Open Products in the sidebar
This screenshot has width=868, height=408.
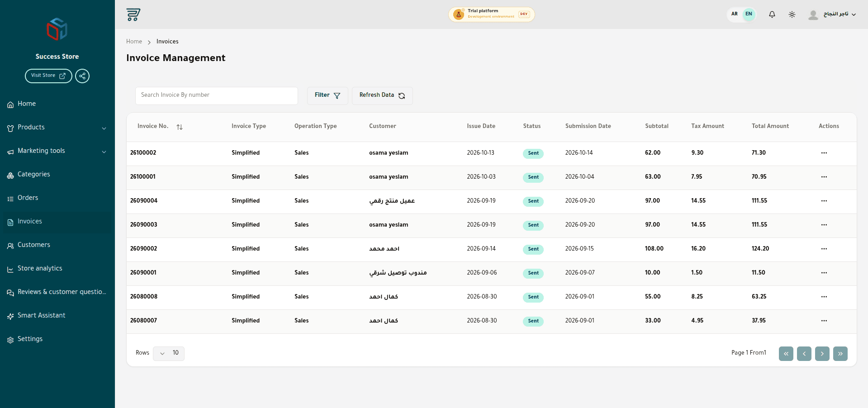pyautogui.click(x=57, y=128)
